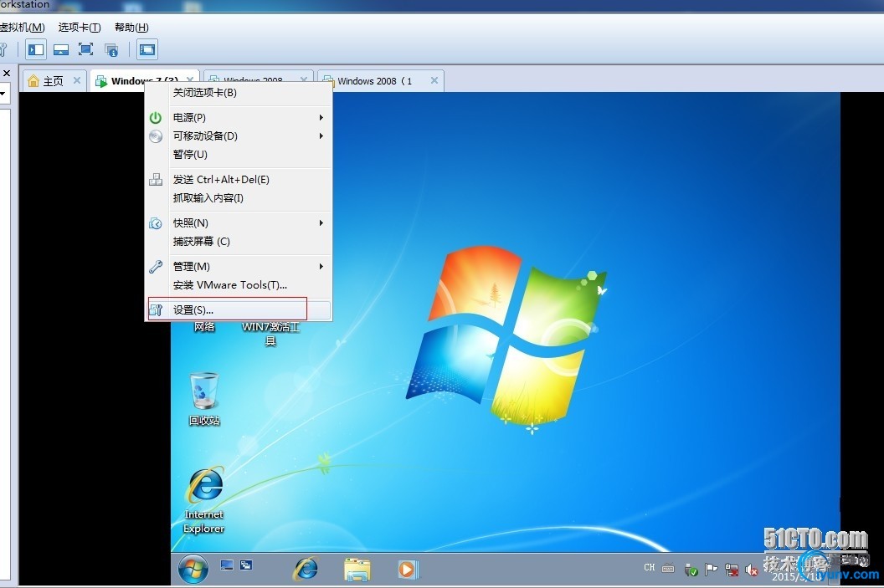
Task: Open the 帮助(H) menu
Action: coord(131,27)
